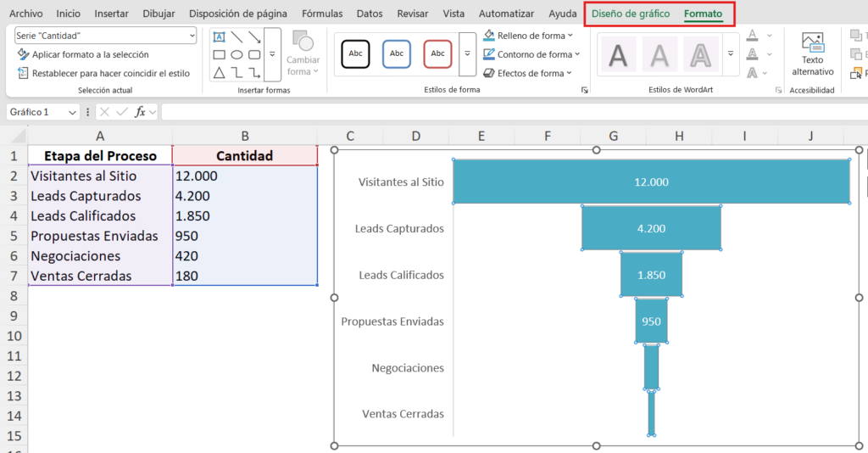868x453 pixels.
Task: Expand the shape styles gallery
Action: (467, 53)
